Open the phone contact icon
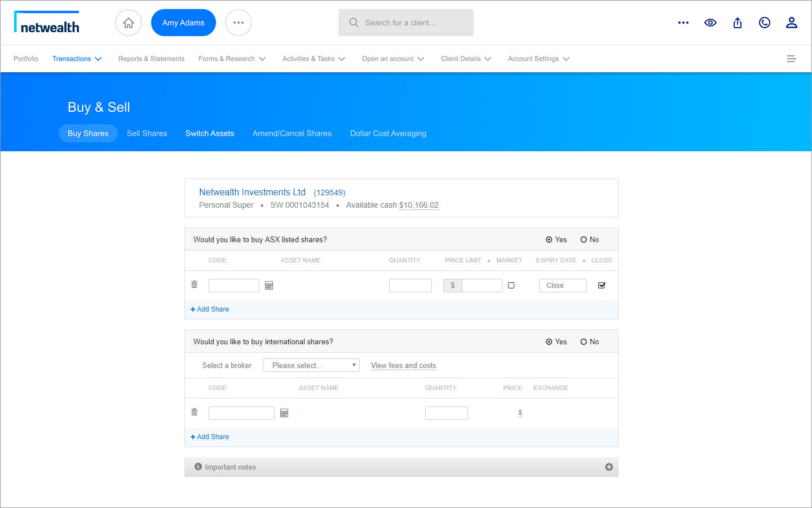 (x=765, y=23)
